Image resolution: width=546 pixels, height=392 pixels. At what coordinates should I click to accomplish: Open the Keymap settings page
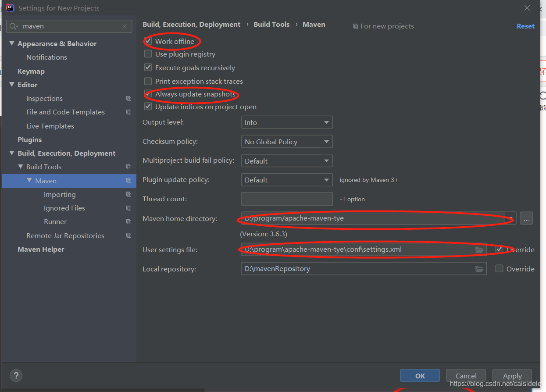(31, 71)
